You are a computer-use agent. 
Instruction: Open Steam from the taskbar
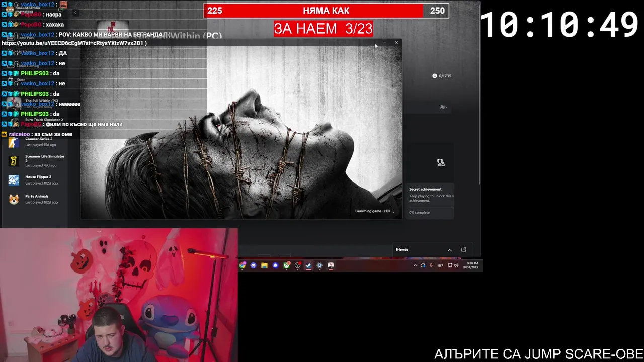[x=308, y=265]
